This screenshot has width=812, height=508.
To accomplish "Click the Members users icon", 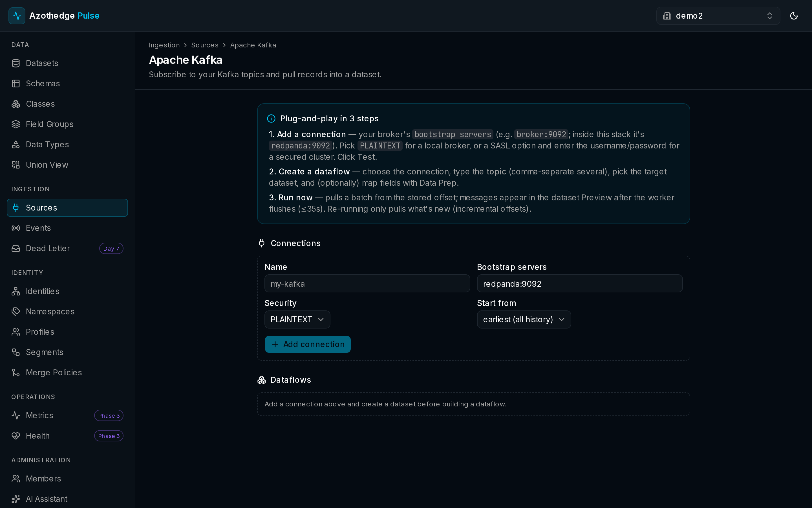I will (16, 479).
